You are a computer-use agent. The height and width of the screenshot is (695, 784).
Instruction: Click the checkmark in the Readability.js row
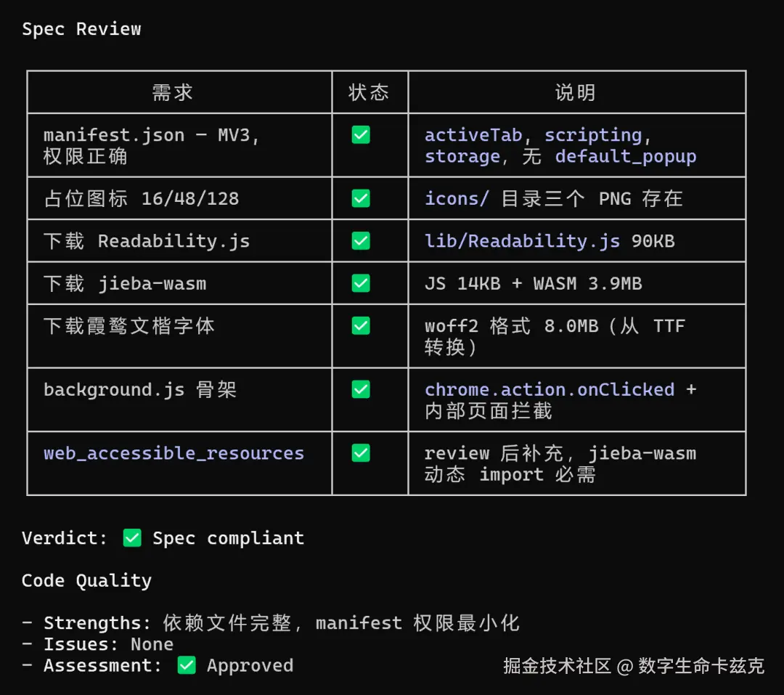[x=361, y=240]
